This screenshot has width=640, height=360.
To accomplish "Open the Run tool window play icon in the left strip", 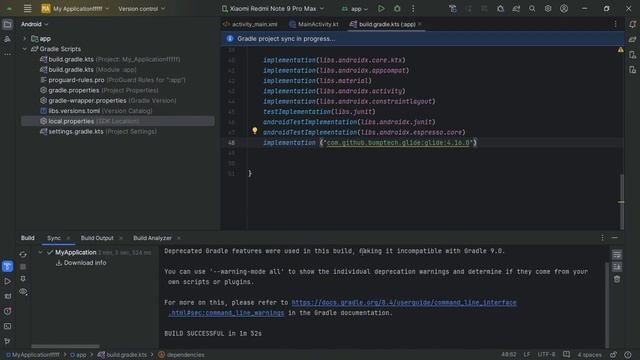I will (7, 281).
